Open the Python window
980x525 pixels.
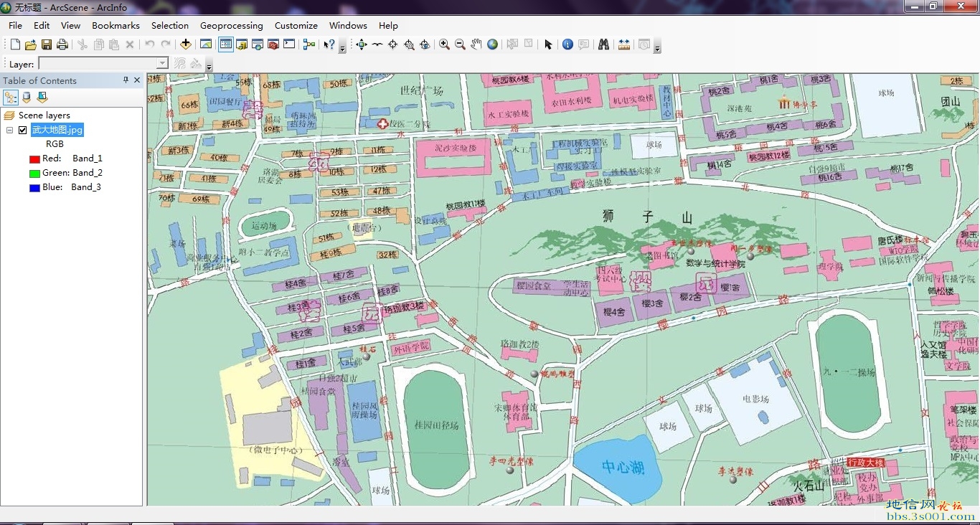[289, 44]
